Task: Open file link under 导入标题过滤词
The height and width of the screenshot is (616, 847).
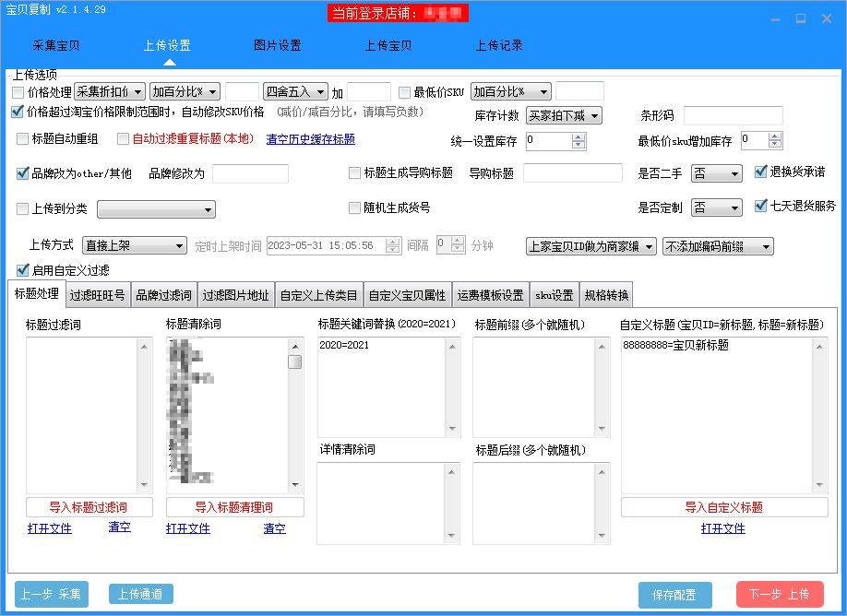Action: pyautogui.click(x=50, y=528)
